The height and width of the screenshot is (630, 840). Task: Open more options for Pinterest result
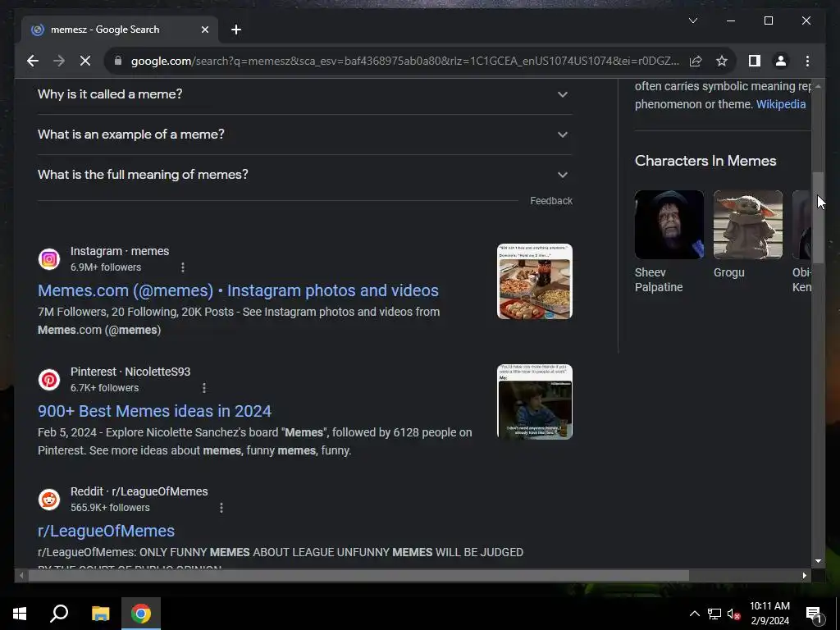[x=204, y=388]
